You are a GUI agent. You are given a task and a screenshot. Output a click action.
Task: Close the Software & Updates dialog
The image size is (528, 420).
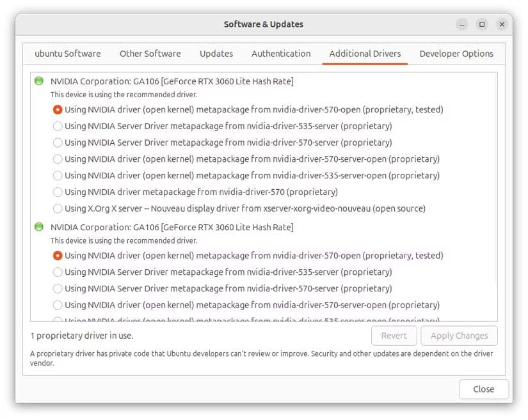click(484, 389)
